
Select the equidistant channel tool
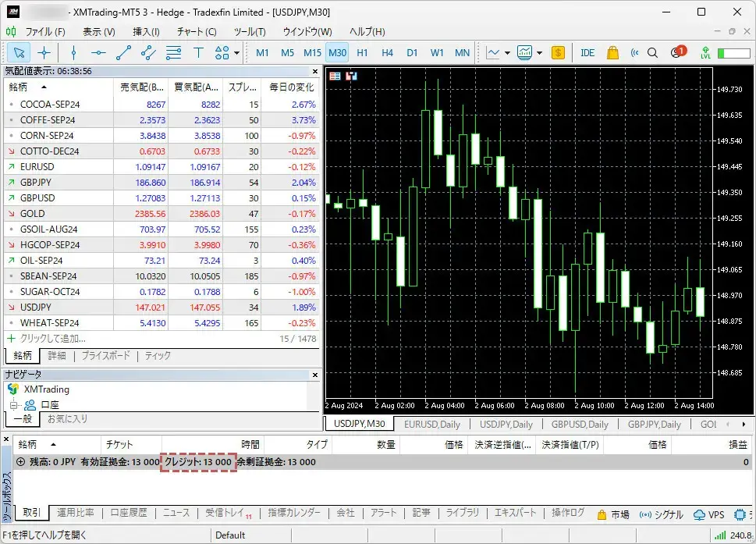click(148, 52)
